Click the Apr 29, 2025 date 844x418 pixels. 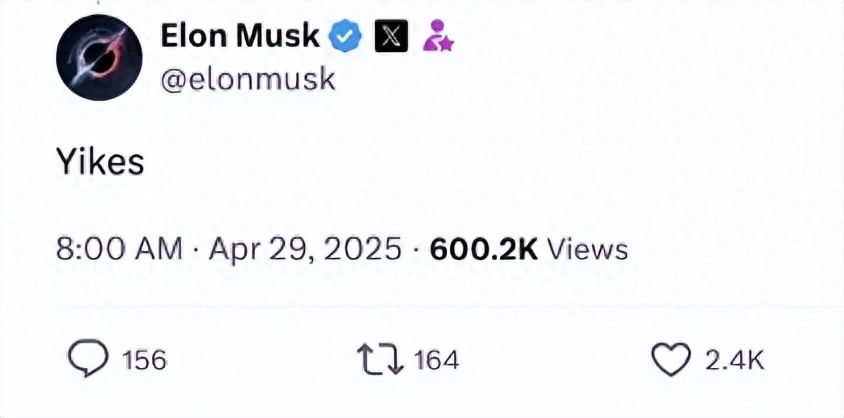coord(305,250)
